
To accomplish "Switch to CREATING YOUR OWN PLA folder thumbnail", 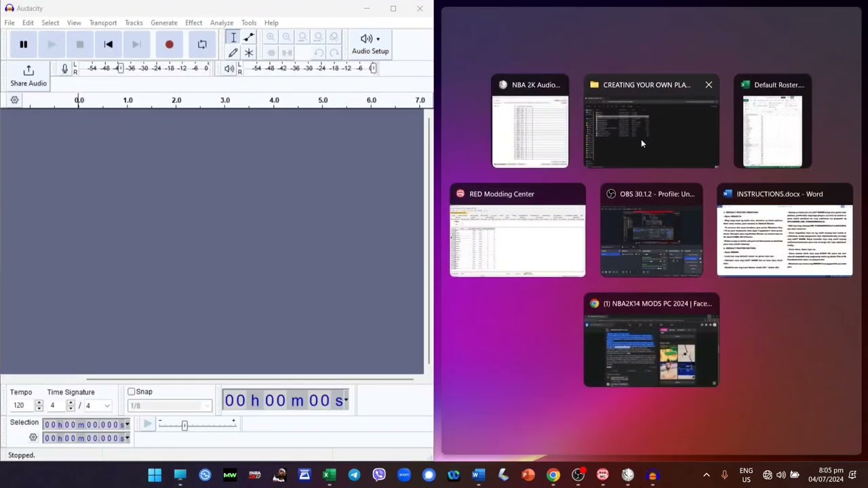I will 652,121.
